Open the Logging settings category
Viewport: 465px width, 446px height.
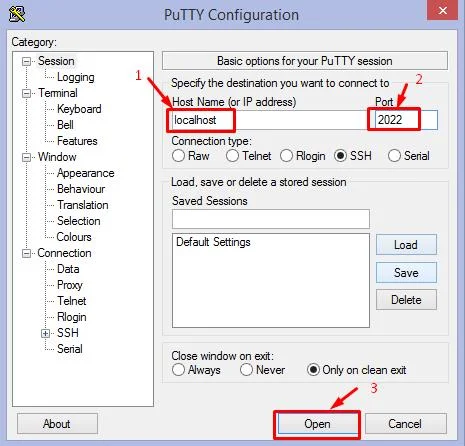76,77
